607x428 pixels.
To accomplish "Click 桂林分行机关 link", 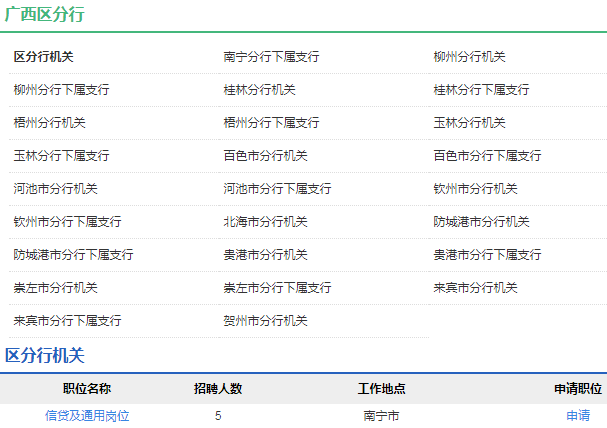I will point(259,90).
